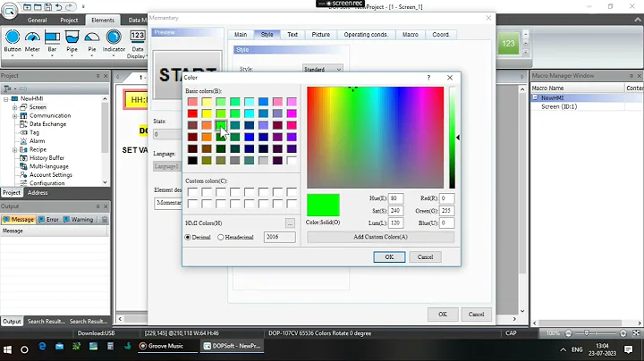Pin the Macro Manager Window

(x=631, y=76)
